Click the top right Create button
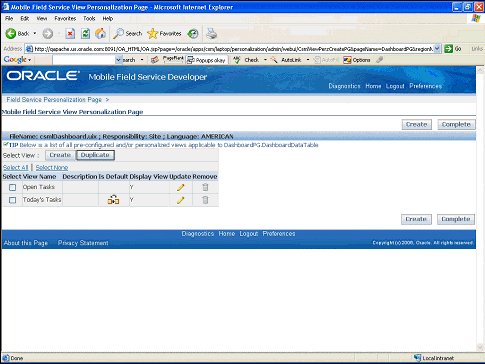Image resolution: width=485 pixels, height=364 pixels. click(417, 124)
